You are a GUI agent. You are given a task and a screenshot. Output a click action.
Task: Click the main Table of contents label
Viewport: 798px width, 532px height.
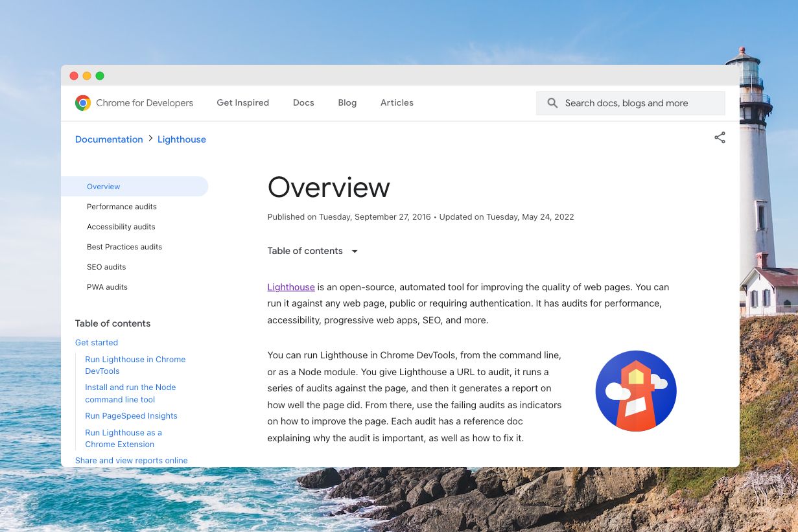point(305,251)
